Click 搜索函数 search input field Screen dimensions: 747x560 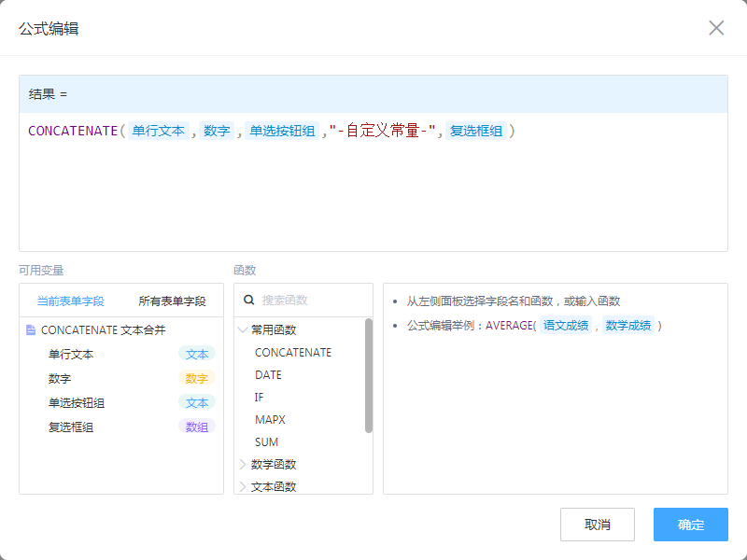coord(308,301)
